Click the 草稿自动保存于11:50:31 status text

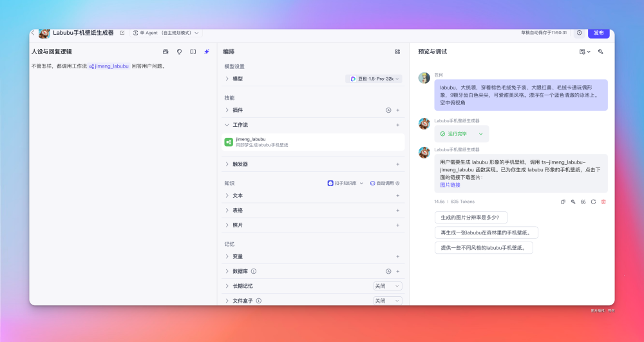[x=544, y=33]
